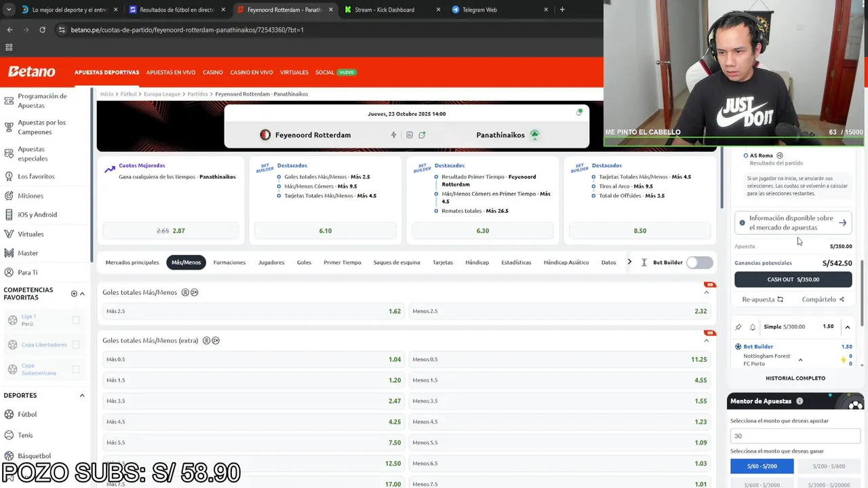Go back in browser history

point(9,30)
